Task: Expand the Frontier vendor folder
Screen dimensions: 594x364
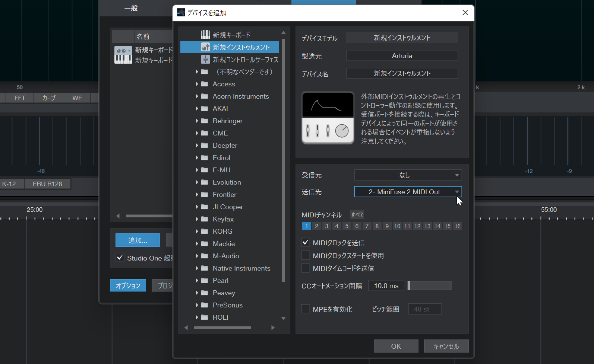Action: 197,194
